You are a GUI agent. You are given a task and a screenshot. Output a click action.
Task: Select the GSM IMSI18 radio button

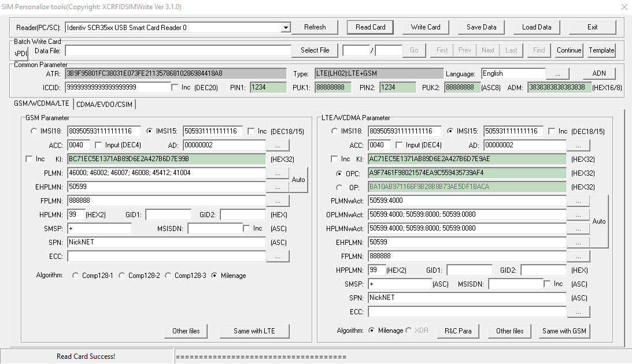pos(34,131)
